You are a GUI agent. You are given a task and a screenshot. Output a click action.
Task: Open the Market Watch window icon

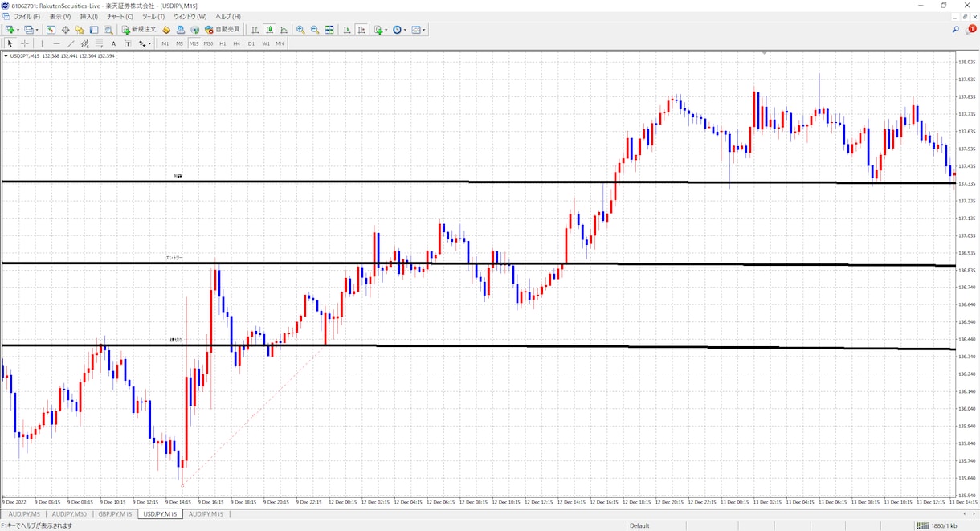[x=51, y=30]
